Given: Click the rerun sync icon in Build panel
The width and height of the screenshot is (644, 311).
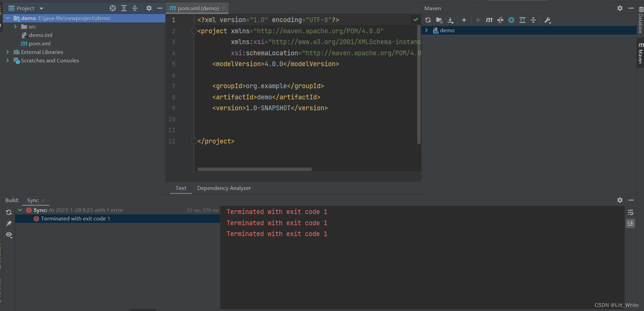Looking at the screenshot, I should click(9, 212).
